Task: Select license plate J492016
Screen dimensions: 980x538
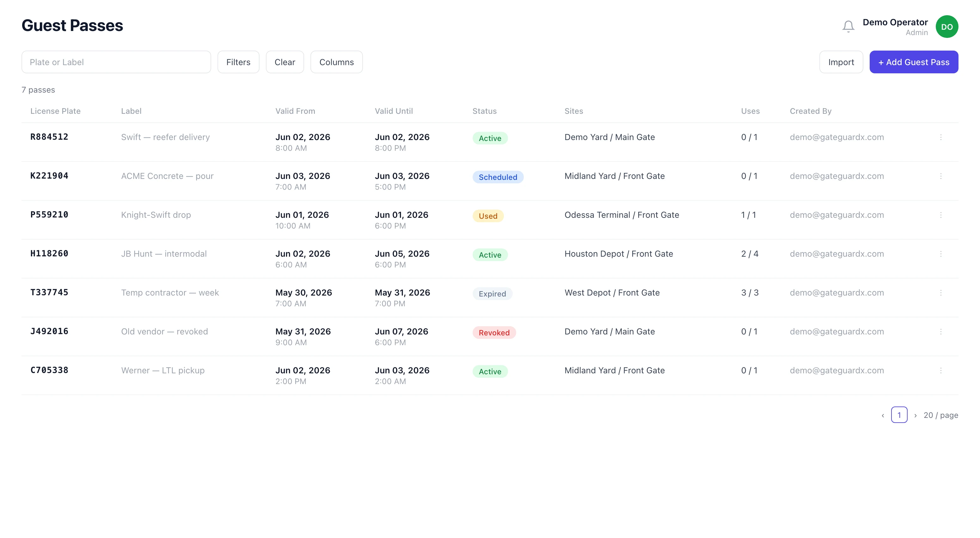Action: pyautogui.click(x=49, y=331)
